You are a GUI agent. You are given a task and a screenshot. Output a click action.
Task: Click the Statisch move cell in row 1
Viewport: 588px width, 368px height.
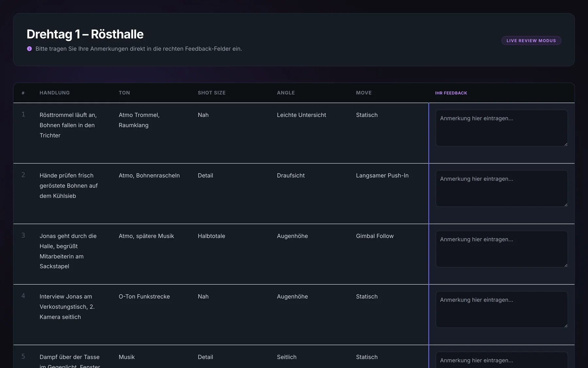point(367,115)
